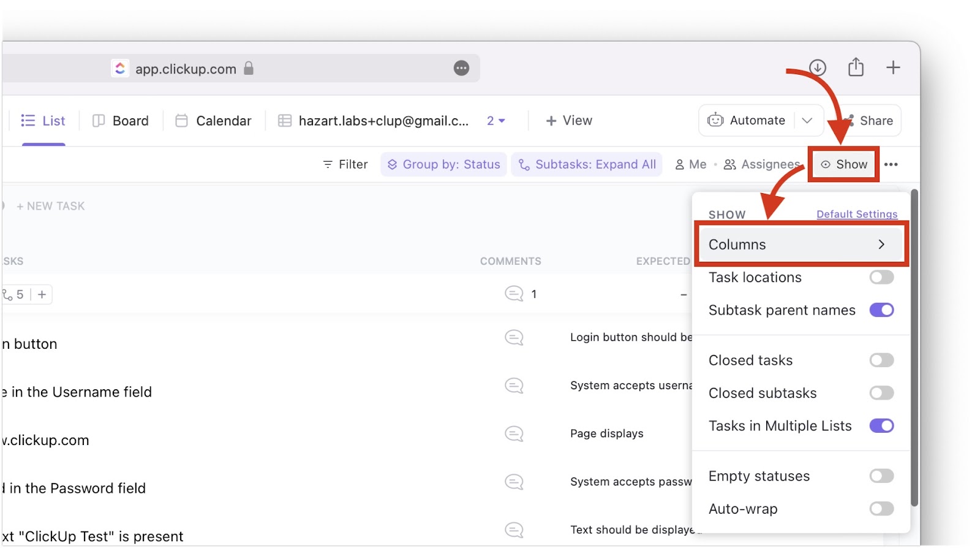The image size is (980, 548).
Task: Click the ClickUp favicon in address bar
Action: pos(120,68)
